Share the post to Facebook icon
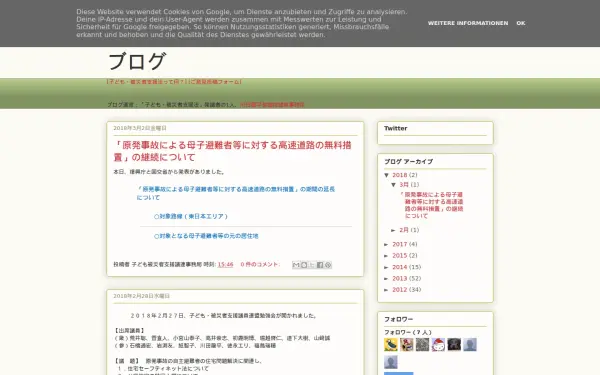The height and width of the screenshot is (375, 600). 320,265
